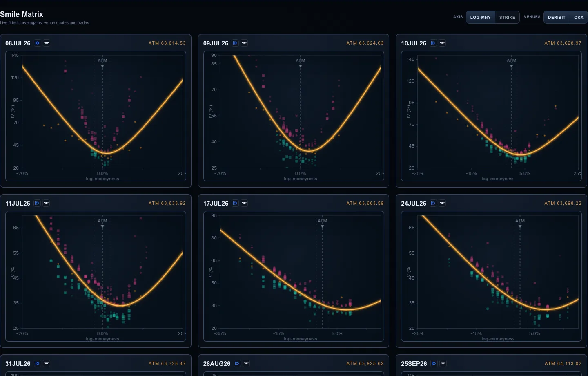This screenshot has height=376, width=588.
Task: Click the 08JUL26 smile curve chart
Action: point(96,116)
